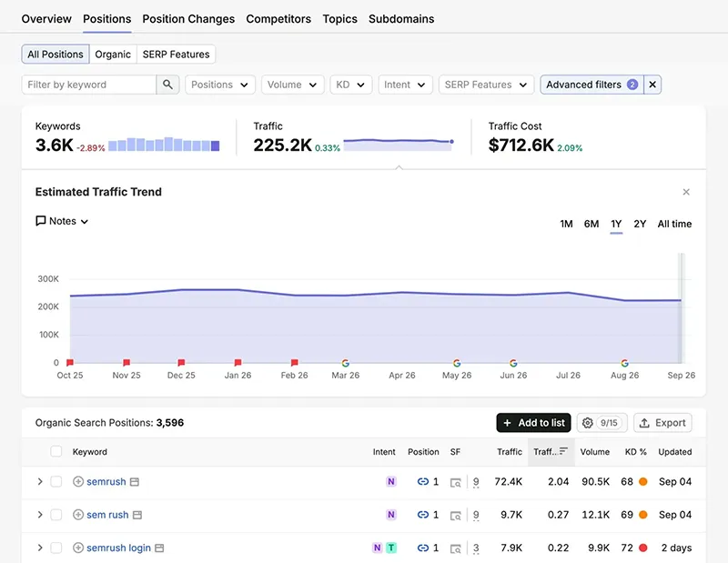
Task: Click the sort icon on Traff. column
Action: click(563, 451)
